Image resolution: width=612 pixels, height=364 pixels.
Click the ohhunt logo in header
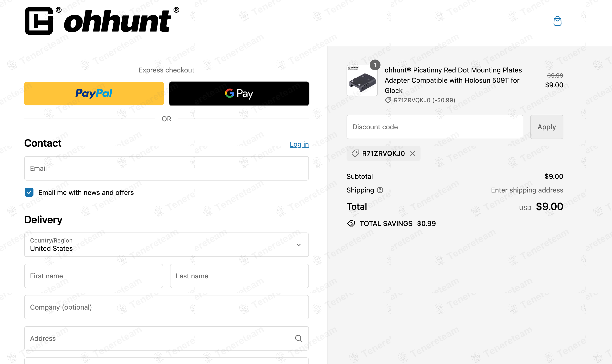coord(102,21)
